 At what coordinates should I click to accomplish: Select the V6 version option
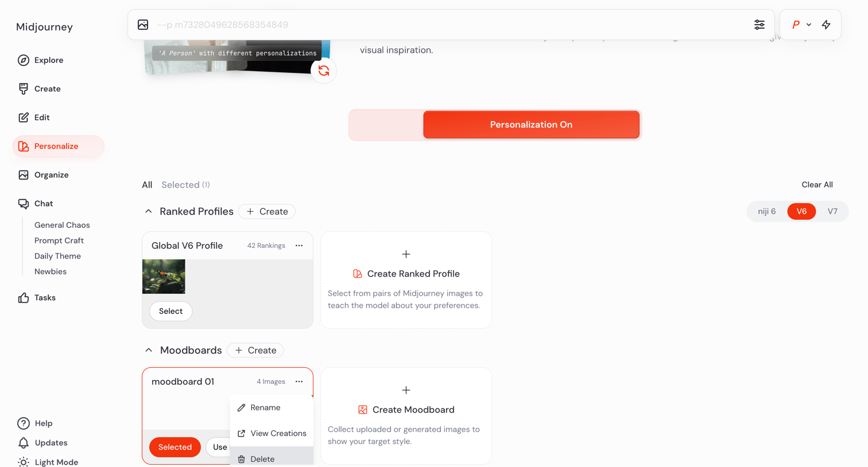(801, 212)
